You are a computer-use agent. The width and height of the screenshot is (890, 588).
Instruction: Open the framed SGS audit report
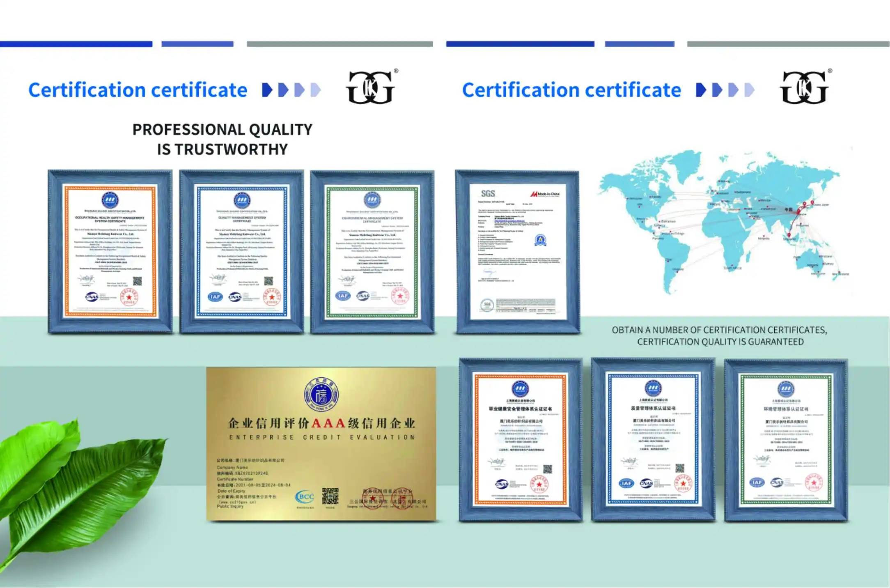(x=517, y=251)
